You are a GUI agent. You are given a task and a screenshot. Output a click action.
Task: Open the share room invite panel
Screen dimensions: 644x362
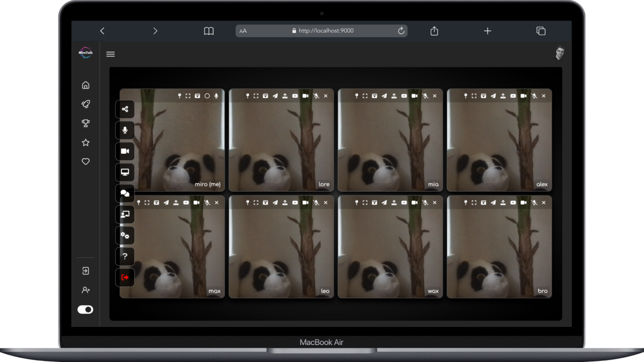click(125, 109)
